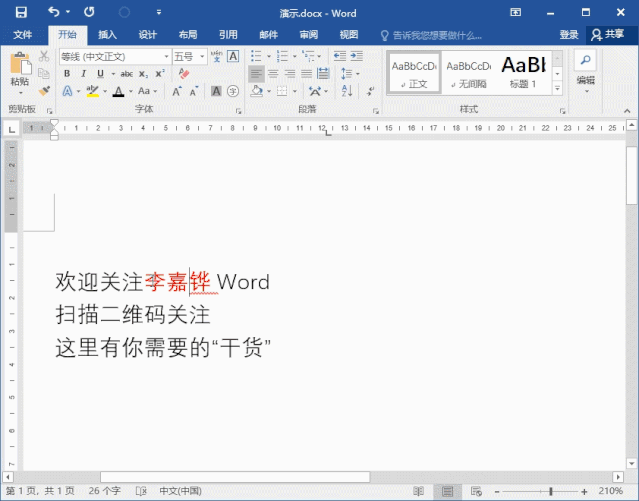Switch to the 设计 tab

(148, 35)
